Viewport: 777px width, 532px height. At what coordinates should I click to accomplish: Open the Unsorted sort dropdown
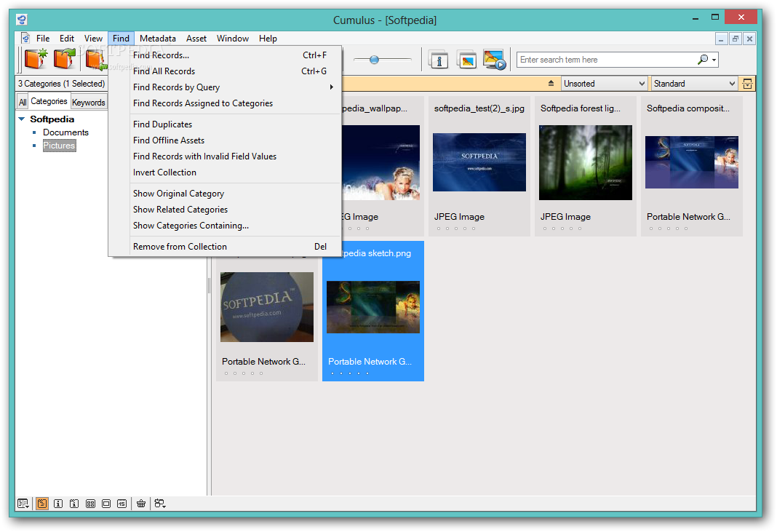click(604, 83)
